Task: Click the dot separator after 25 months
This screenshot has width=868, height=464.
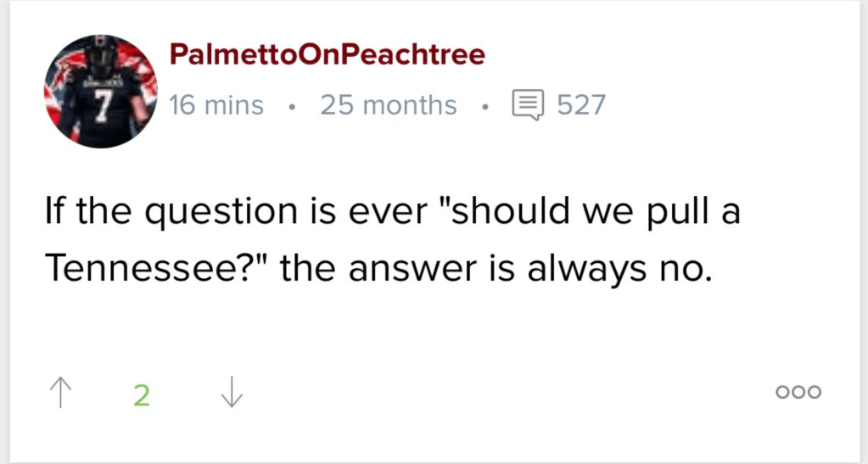Action: 484,107
